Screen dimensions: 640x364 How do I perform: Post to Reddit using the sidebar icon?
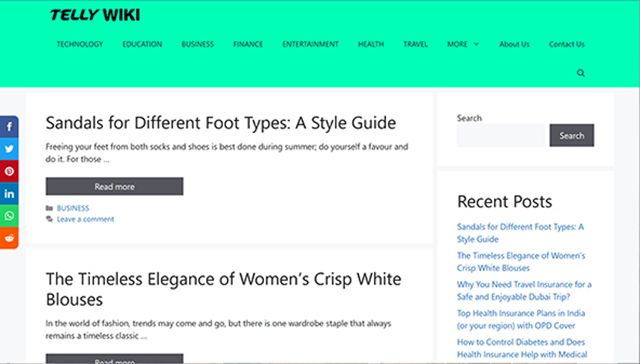[9, 238]
